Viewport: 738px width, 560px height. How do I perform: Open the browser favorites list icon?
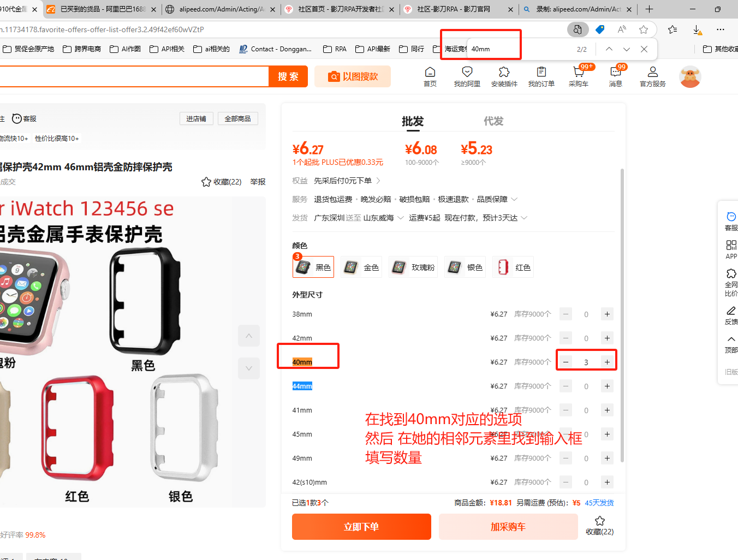[x=672, y=29]
